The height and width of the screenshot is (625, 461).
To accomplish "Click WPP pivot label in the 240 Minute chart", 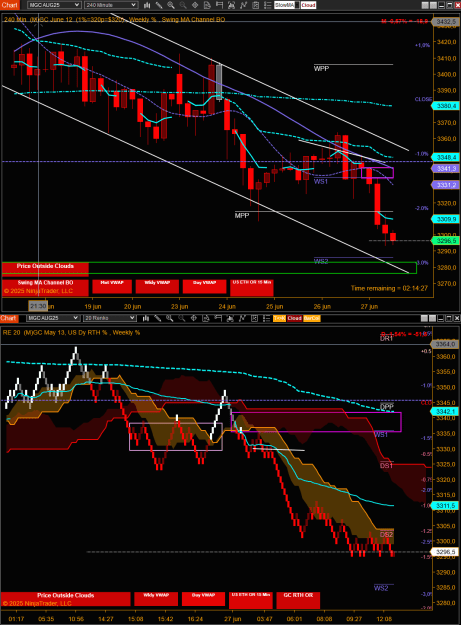I will point(321,69).
